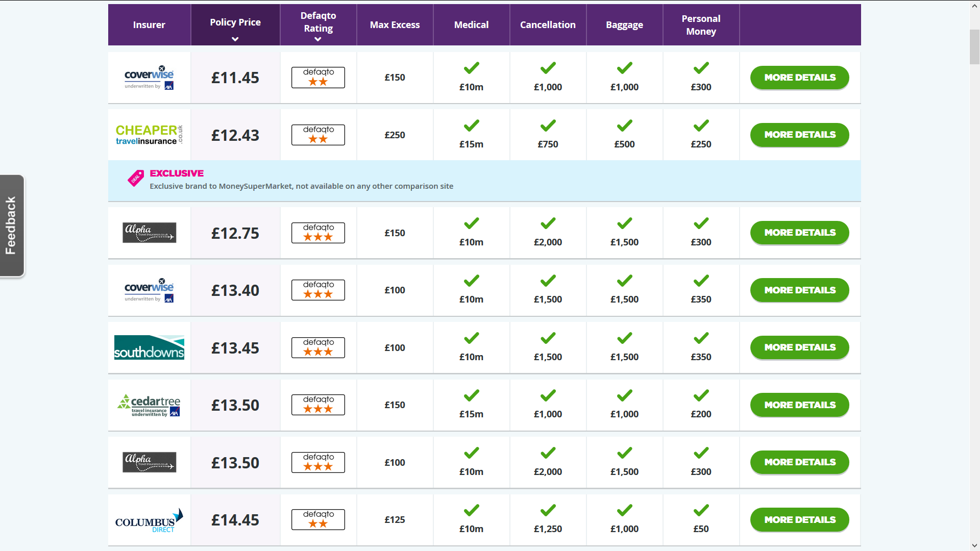Open the Alpha Travel Insurance logo
This screenshot has height=551, width=980.
pos(149,233)
